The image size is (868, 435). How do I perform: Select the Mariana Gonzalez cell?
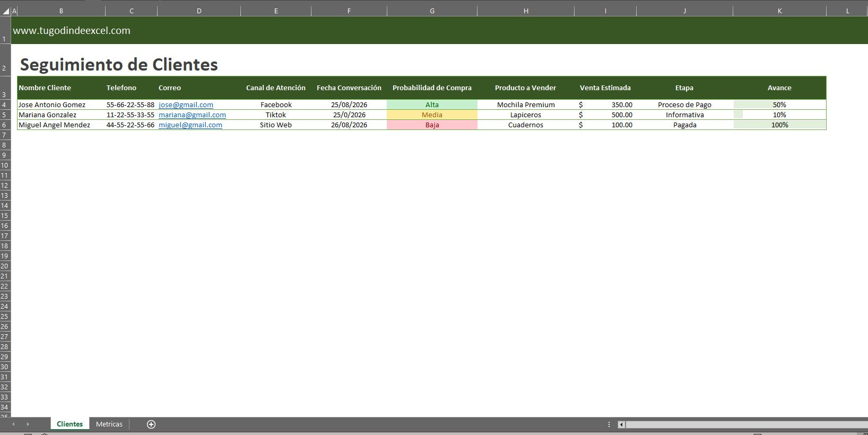[61, 115]
